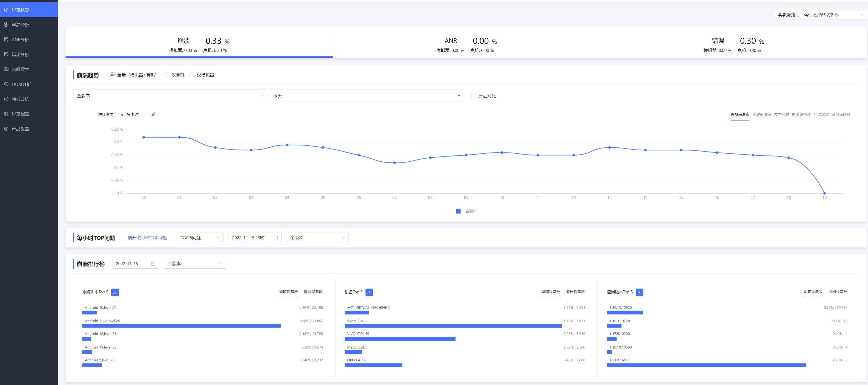This screenshot has width=868, height=385.
Task: Switch to the 启动次数 chart tab
Action: (821, 115)
